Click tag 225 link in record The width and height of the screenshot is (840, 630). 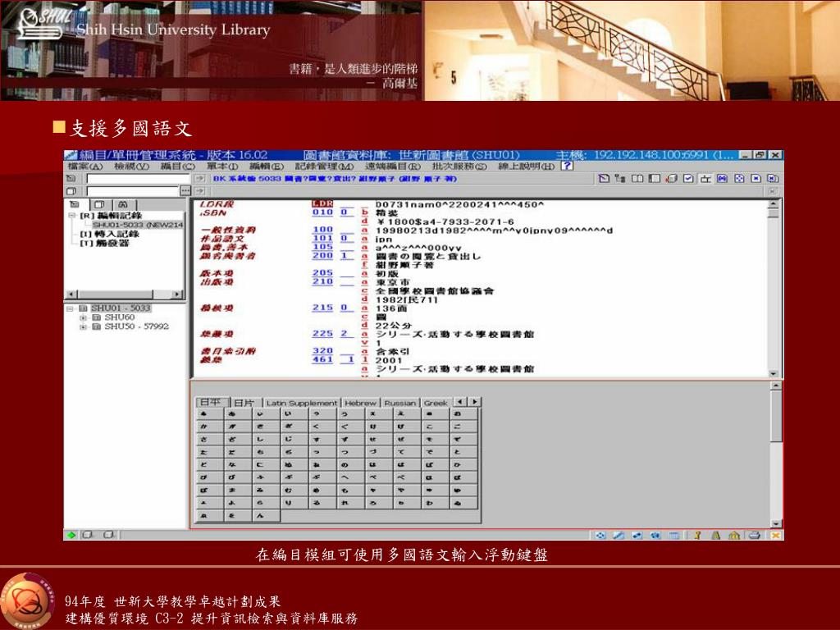[x=322, y=333]
